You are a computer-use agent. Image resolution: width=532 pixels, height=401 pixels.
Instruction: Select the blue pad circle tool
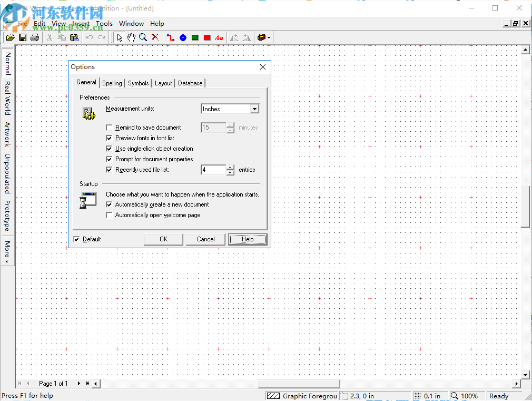pos(183,37)
